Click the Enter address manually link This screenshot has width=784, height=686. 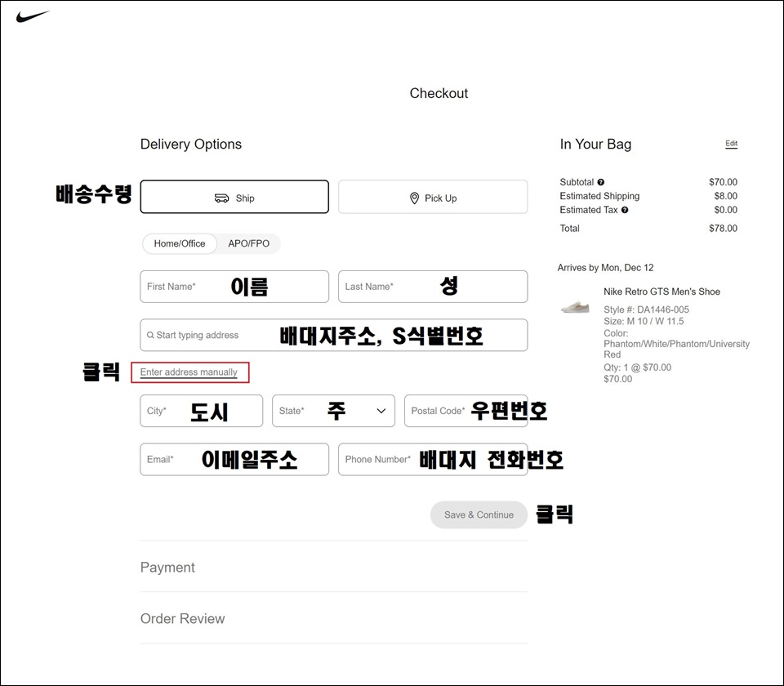coord(189,372)
